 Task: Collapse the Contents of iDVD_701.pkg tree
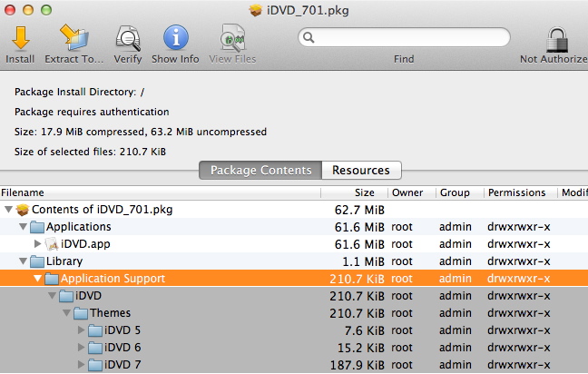[x=8, y=210]
